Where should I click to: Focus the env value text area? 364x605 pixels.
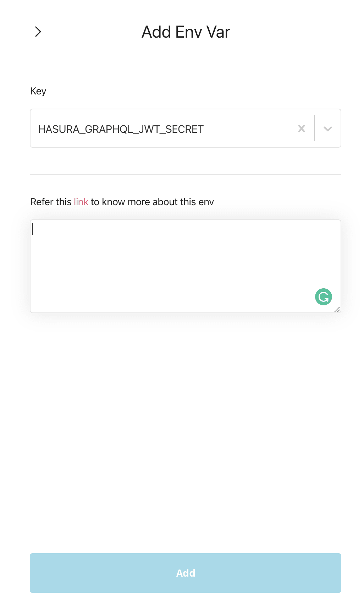[186, 266]
